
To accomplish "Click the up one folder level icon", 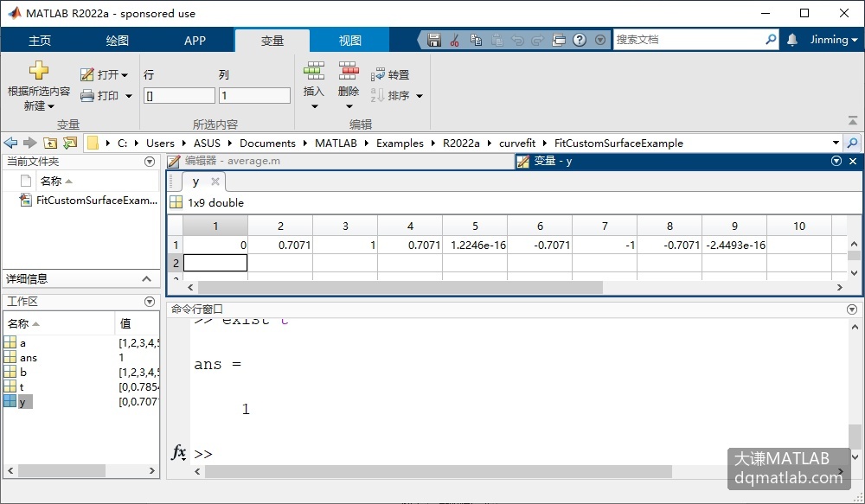I will [50, 143].
